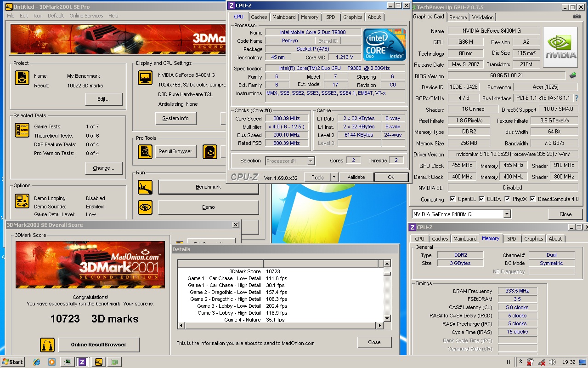Image resolution: width=588 pixels, height=368 pixels.
Task: Open the Validation tab in GPU-Z
Action: tap(483, 17)
